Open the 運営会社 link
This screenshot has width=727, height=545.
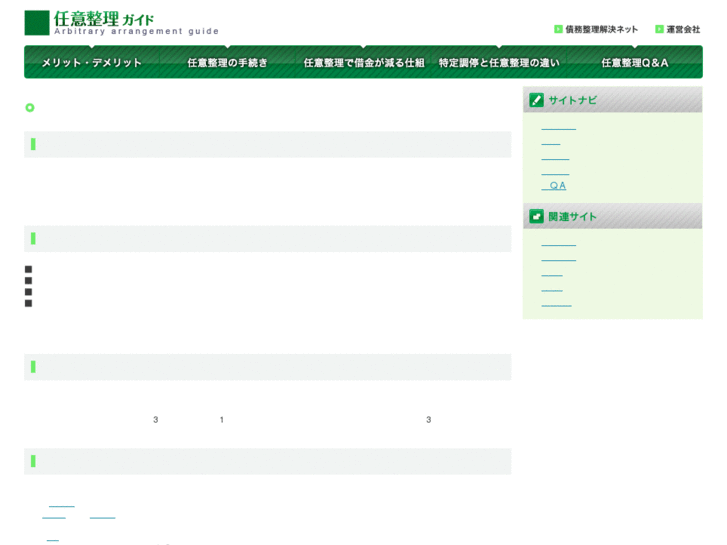(683, 29)
